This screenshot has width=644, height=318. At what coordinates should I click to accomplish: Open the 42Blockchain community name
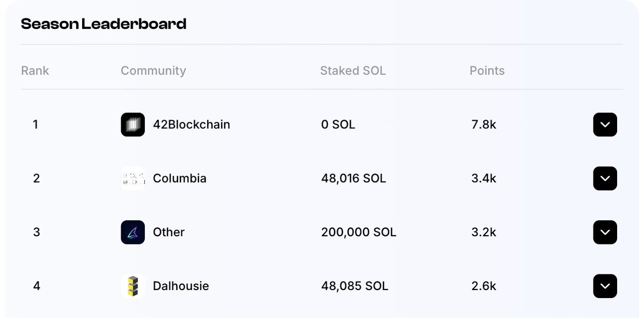191,125
